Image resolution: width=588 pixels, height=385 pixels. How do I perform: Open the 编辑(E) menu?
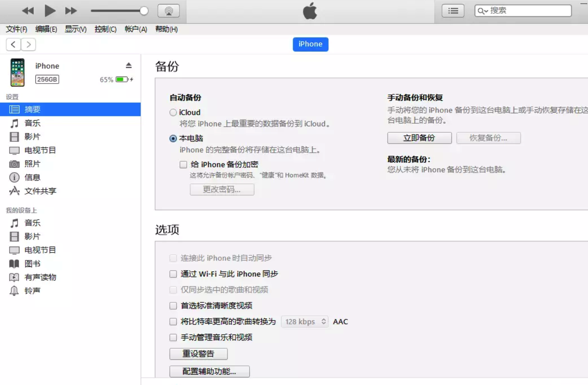[46, 29]
